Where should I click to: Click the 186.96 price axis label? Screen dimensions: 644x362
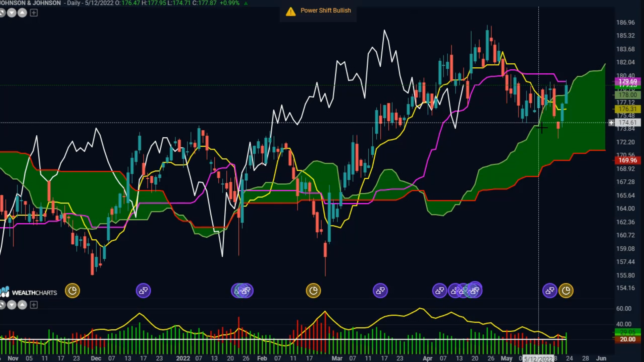(x=626, y=22)
